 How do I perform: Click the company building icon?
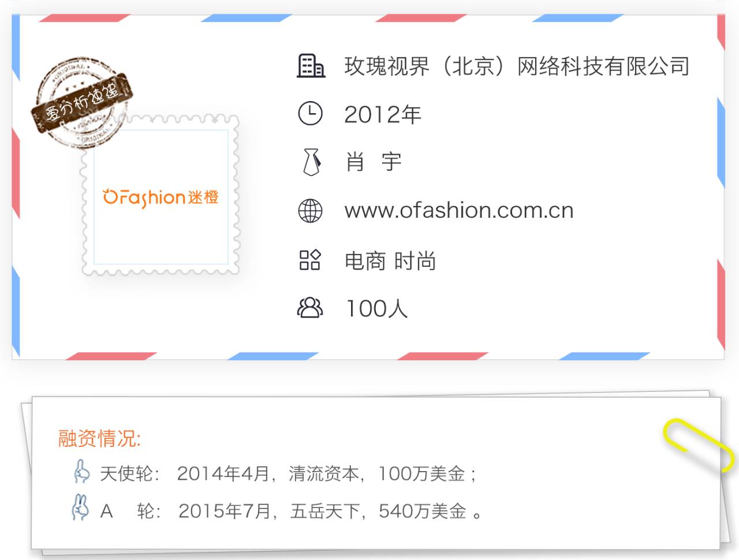click(311, 66)
